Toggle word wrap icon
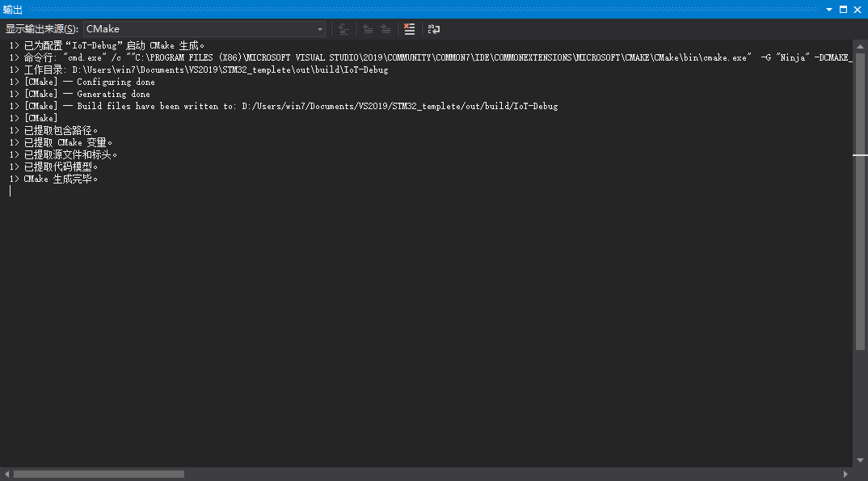The image size is (868, 481). (434, 29)
